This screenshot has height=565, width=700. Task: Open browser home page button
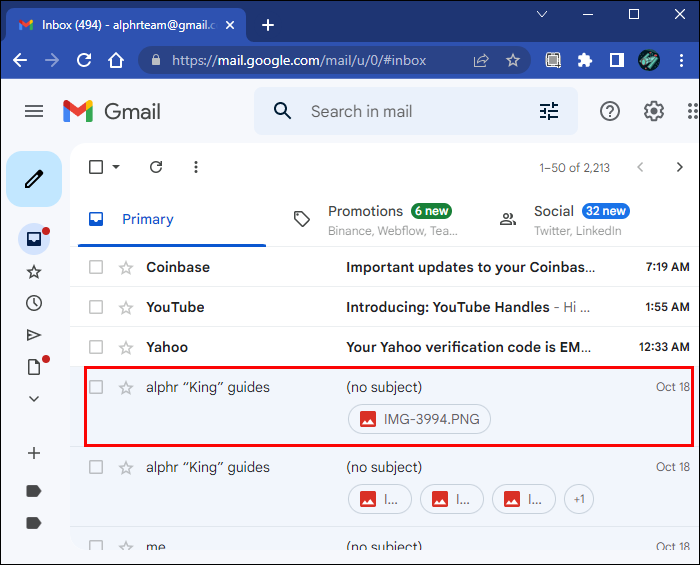(x=116, y=60)
